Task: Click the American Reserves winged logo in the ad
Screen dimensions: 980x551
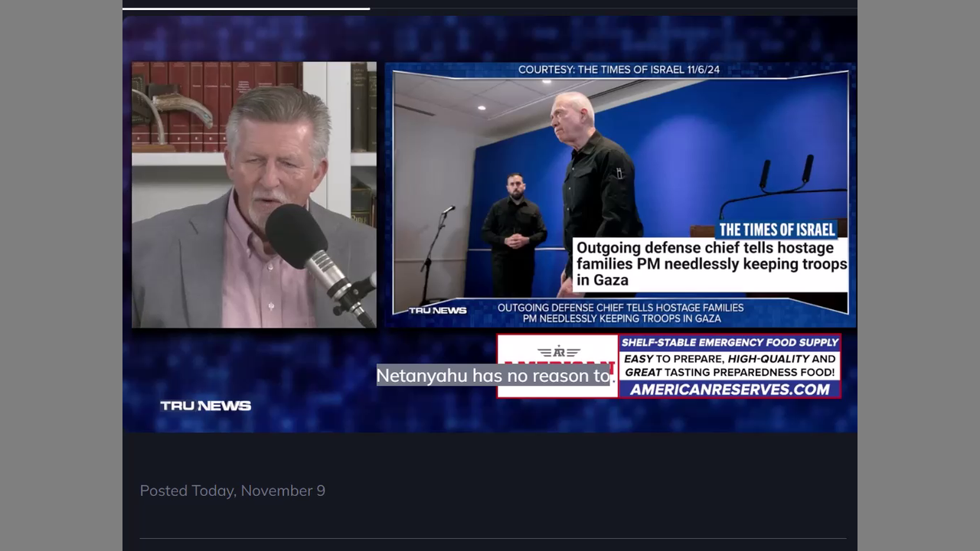Action: tap(558, 352)
